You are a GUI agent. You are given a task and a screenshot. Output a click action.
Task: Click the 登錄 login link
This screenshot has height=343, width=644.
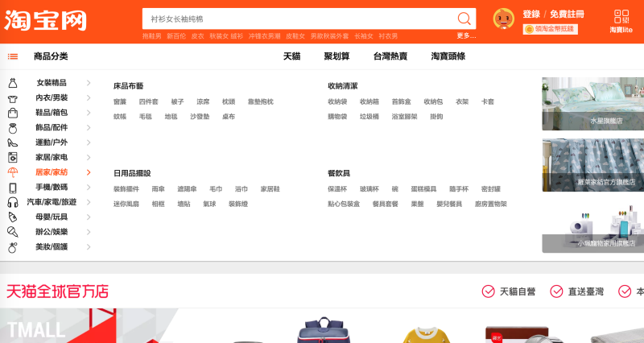tap(531, 14)
